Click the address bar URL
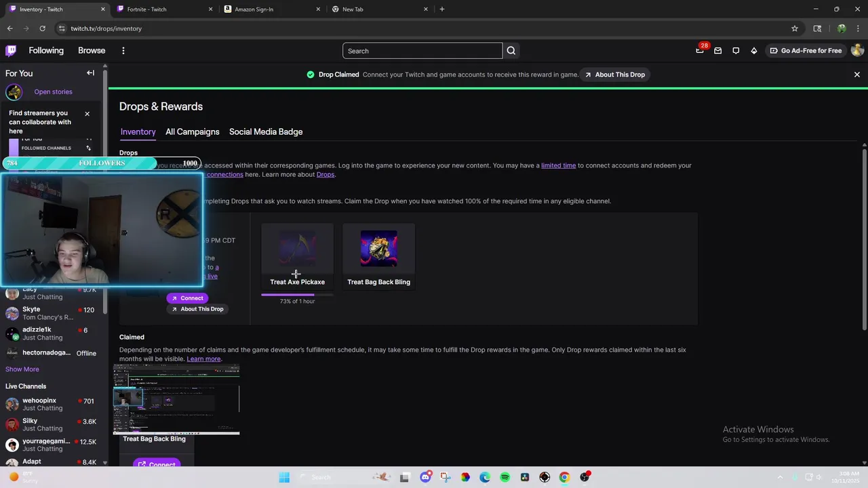Image resolution: width=868 pixels, height=488 pixels. [106, 28]
